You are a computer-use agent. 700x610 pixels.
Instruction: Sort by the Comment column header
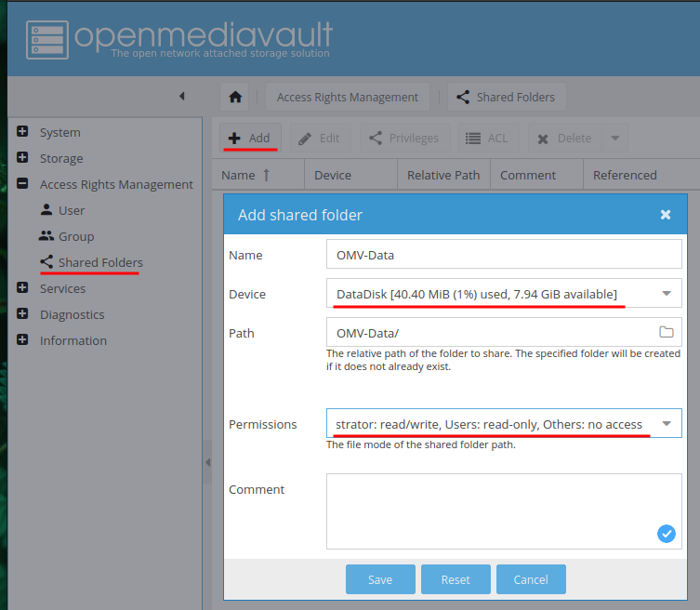(536, 175)
